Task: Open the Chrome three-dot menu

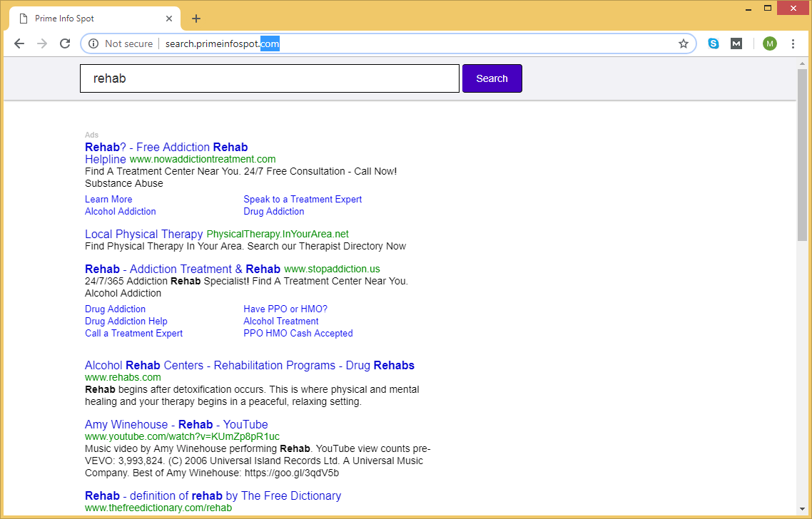Action: pos(793,43)
